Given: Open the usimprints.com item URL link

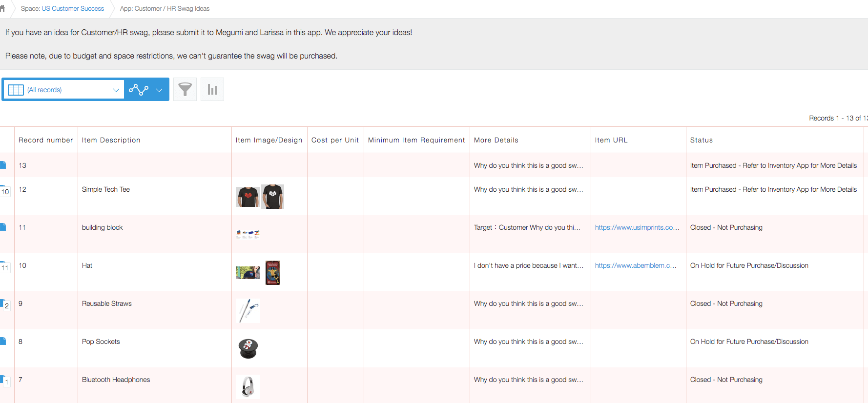Looking at the screenshot, I should click(x=637, y=227).
